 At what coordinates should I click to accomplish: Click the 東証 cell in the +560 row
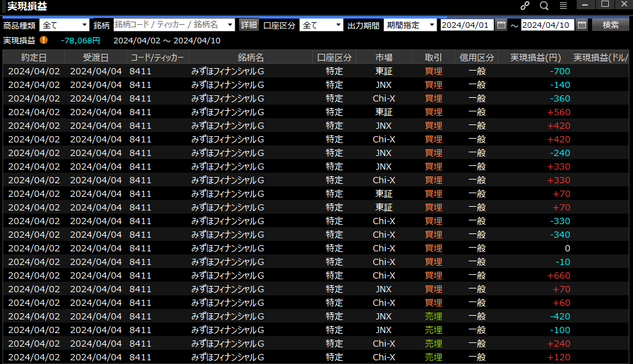coord(383,112)
